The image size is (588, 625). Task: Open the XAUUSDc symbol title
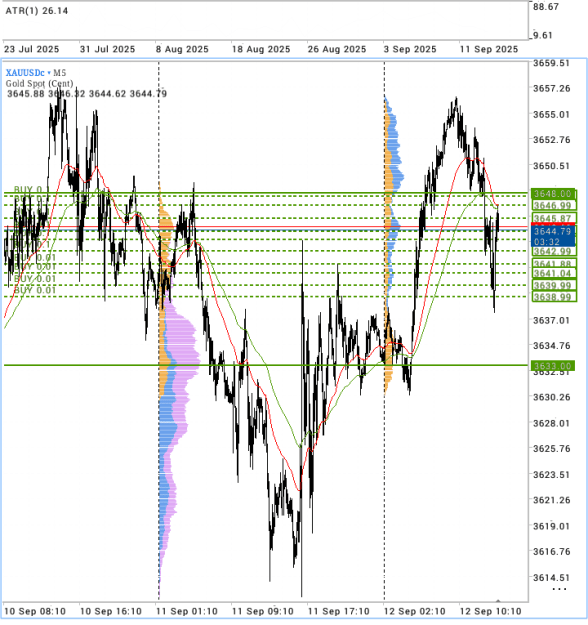point(25,73)
